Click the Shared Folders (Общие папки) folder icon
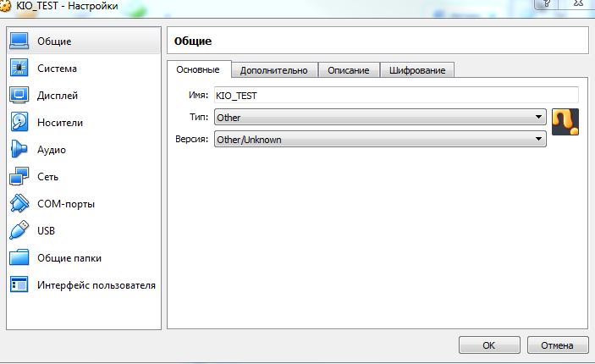The width and height of the screenshot is (595, 364). [19, 258]
